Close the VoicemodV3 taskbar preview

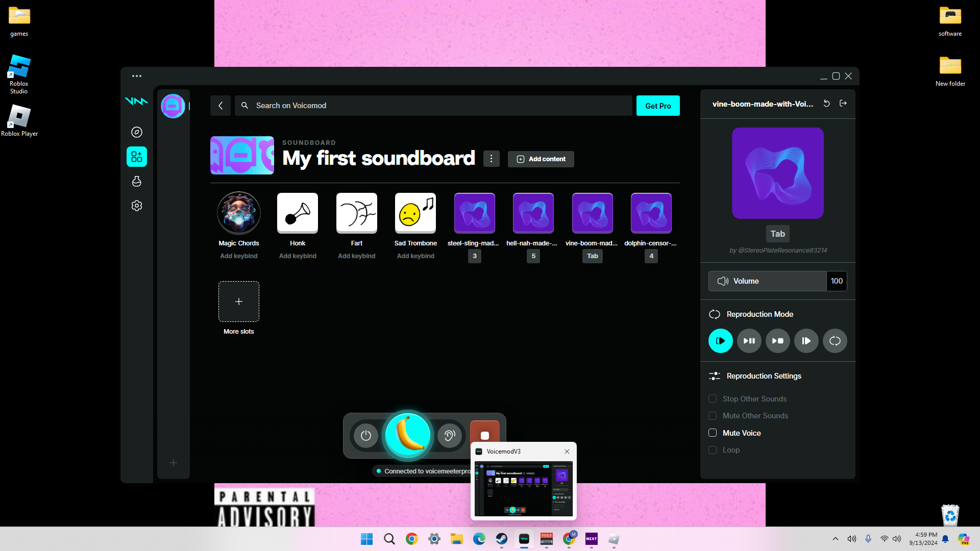click(x=567, y=452)
